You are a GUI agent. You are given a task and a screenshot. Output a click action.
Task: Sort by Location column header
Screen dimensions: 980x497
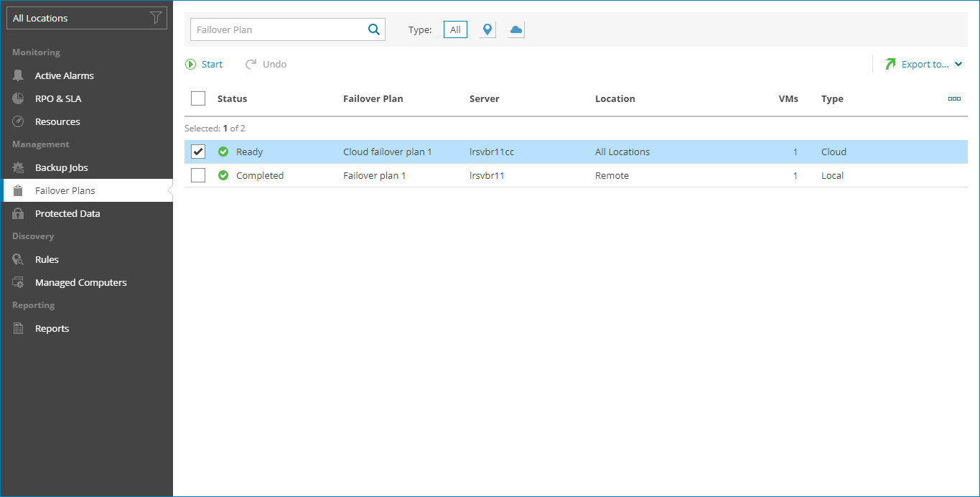(x=615, y=98)
